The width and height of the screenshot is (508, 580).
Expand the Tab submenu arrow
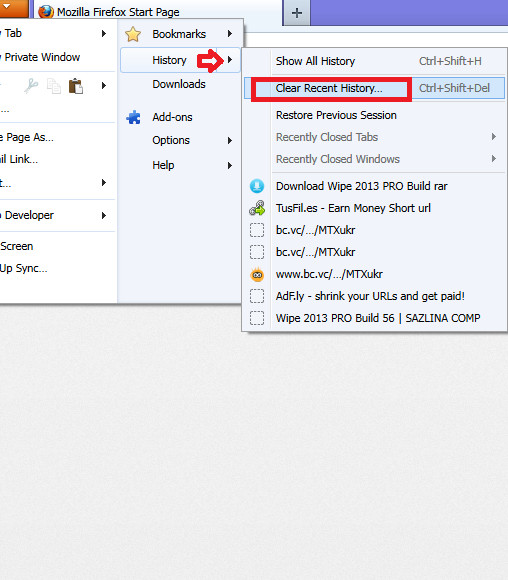(x=104, y=33)
